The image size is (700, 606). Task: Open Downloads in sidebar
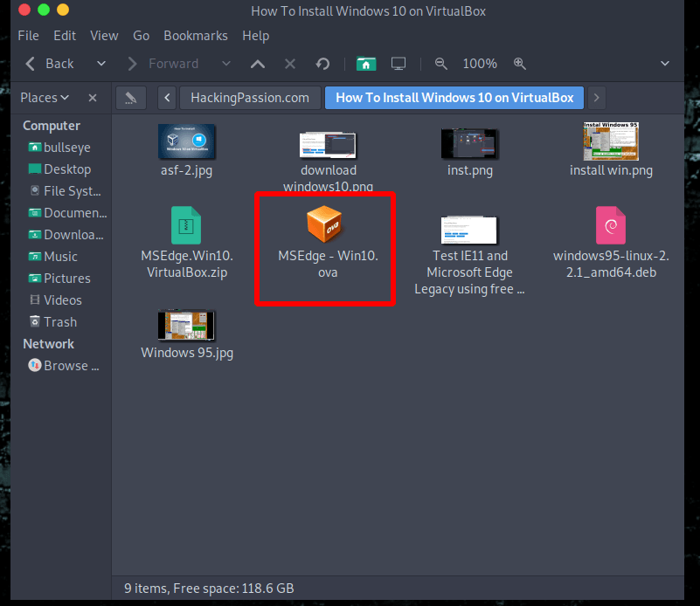(66, 235)
